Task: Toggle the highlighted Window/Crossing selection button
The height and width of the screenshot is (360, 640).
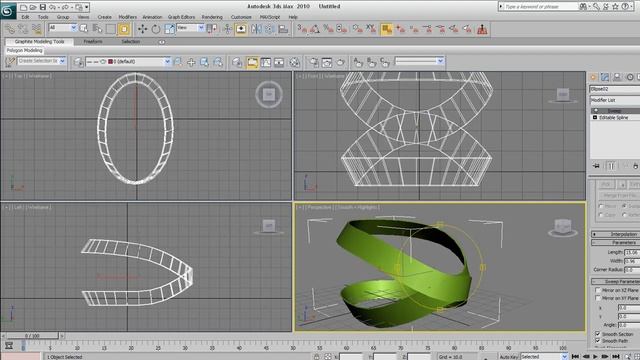Action: [x=124, y=29]
